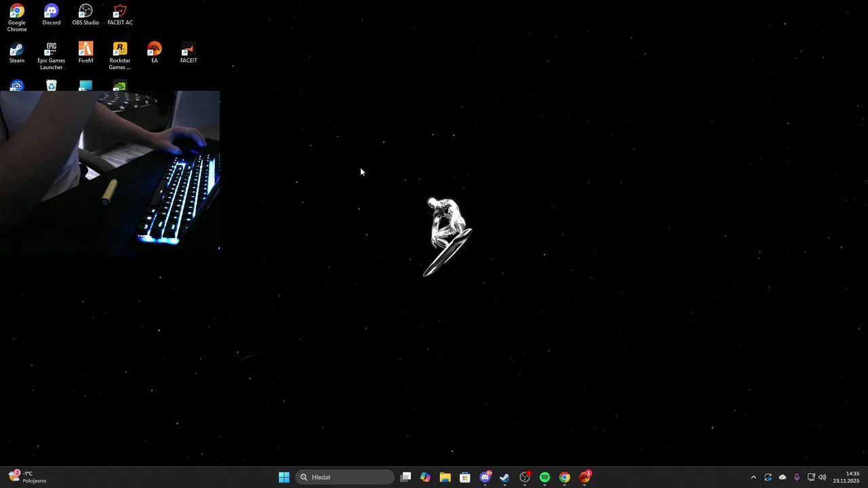This screenshot has height=488, width=868.
Task: Open the EA app from the taskbar
Action: [585, 477]
